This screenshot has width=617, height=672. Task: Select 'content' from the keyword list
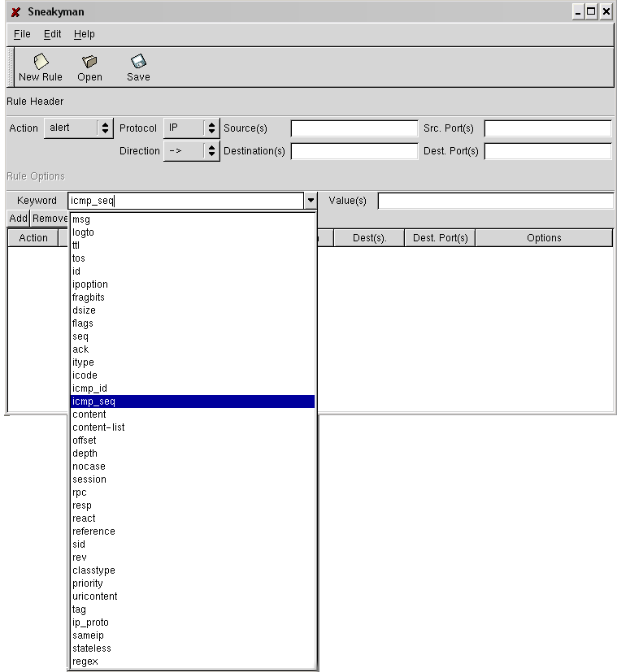tap(89, 414)
